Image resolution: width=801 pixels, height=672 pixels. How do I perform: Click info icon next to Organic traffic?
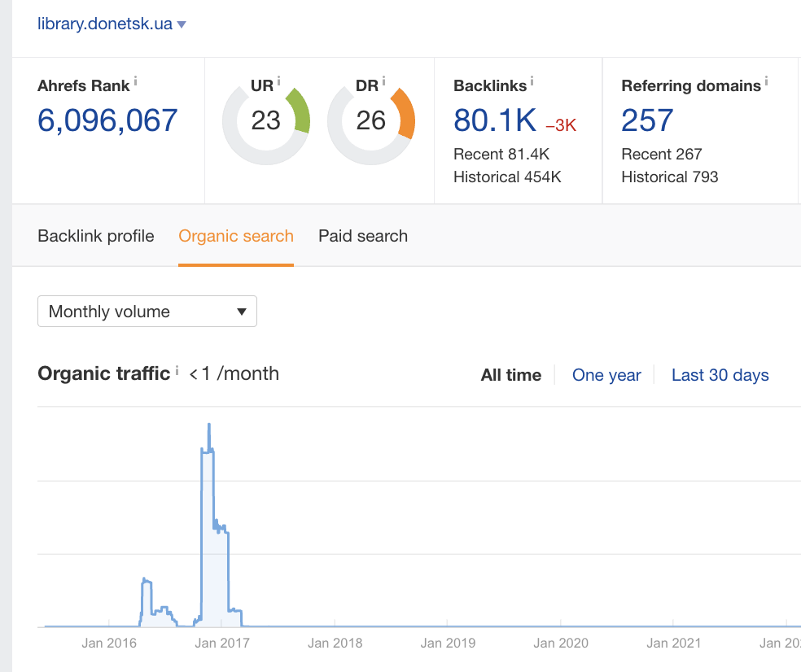(177, 370)
